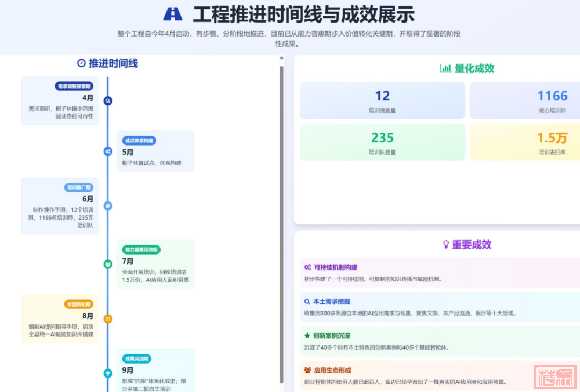Select the May gears timeline node
The width and height of the screenshot is (580, 392).
pyautogui.click(x=108, y=151)
